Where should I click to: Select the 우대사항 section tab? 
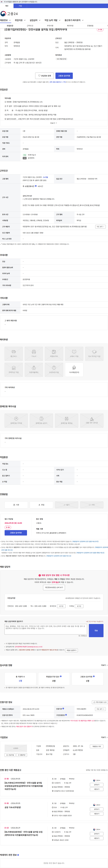(50, 26)
